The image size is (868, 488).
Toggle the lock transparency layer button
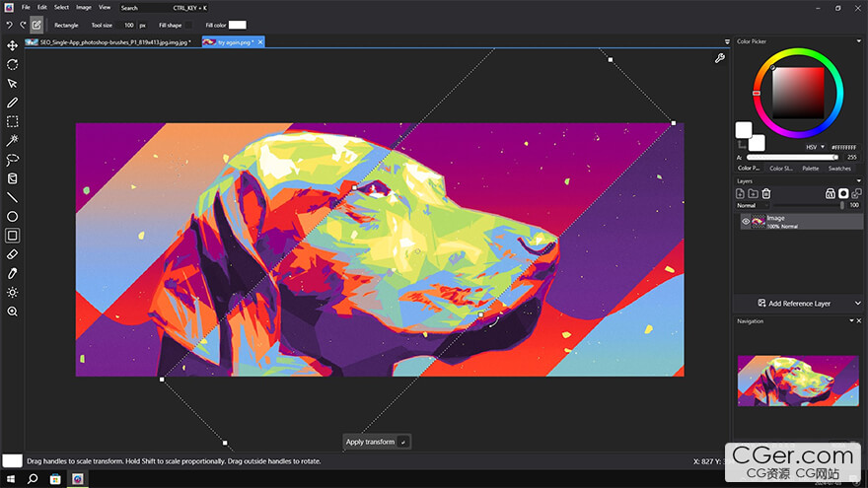pyautogui.click(x=830, y=193)
